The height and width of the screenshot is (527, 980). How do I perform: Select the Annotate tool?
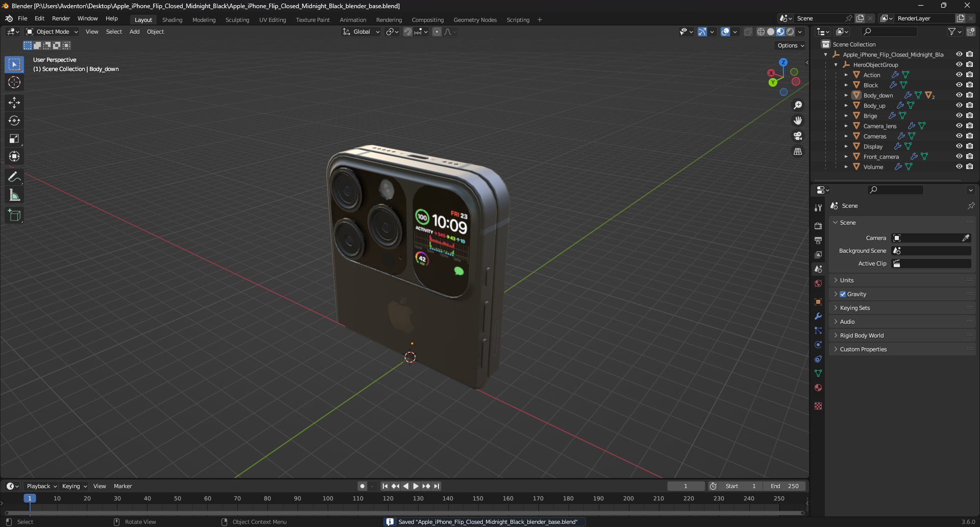click(14, 177)
